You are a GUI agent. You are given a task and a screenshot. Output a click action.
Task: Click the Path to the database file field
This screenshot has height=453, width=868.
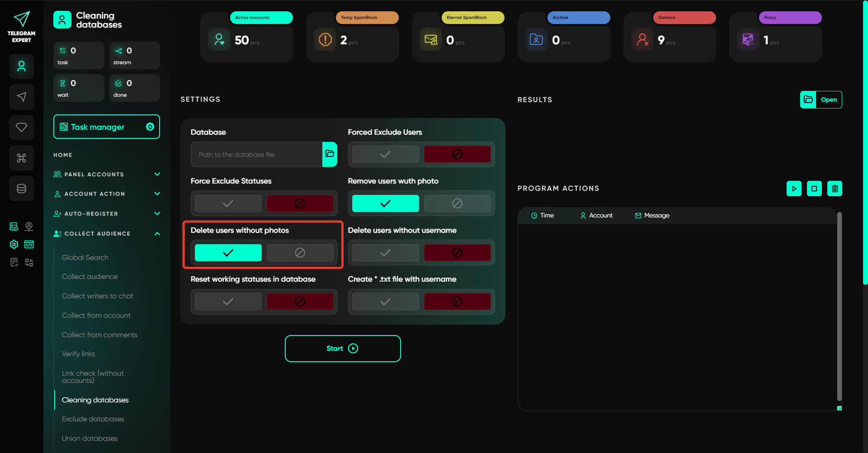256,155
